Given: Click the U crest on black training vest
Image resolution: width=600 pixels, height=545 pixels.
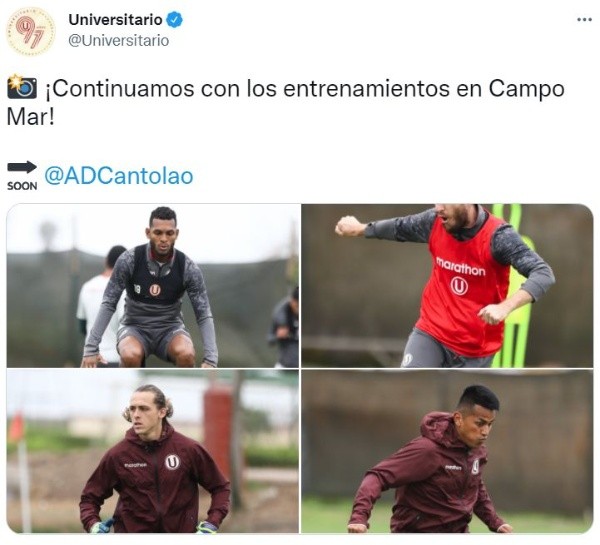Looking at the screenshot, I should click(x=155, y=290).
